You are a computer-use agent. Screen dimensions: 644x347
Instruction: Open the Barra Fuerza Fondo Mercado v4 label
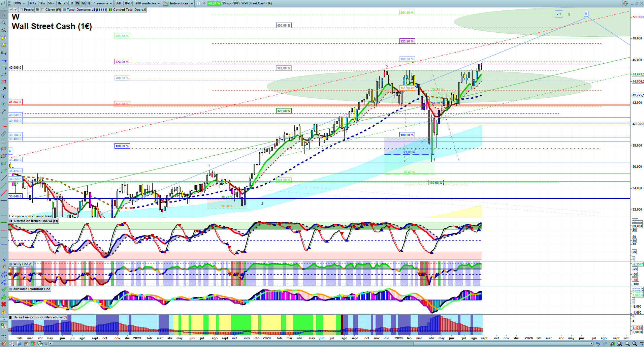38,317
